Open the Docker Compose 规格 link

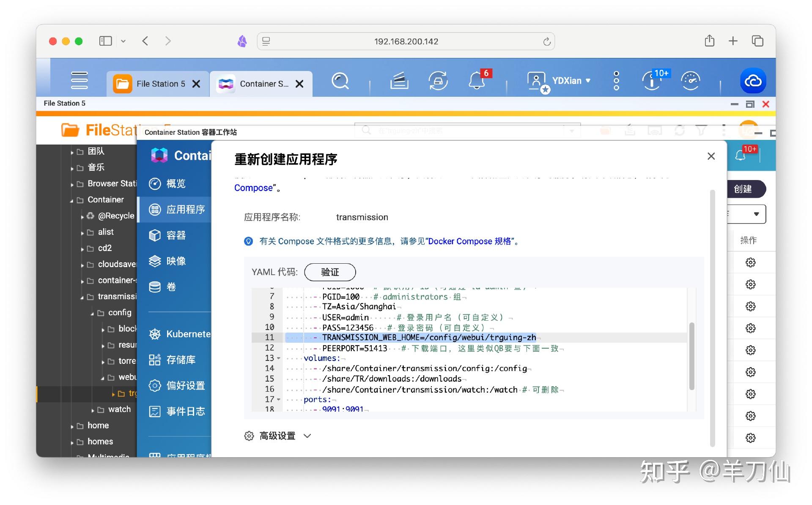(471, 241)
